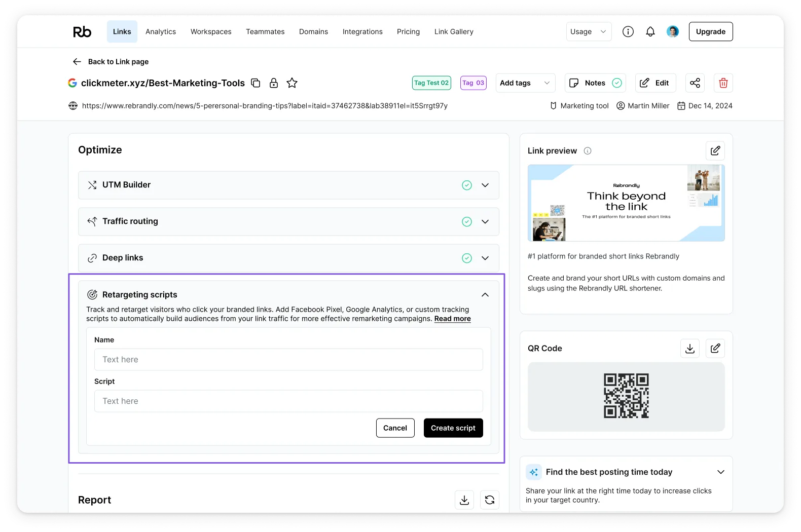Click the QR code image
The height and width of the screenshot is (532, 801).
tap(626, 396)
